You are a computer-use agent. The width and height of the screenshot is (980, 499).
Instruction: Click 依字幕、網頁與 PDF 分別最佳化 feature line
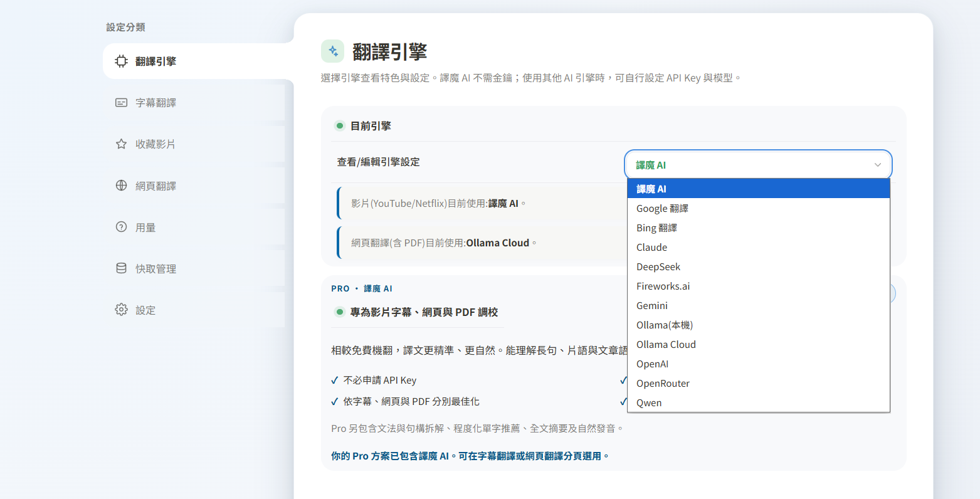point(411,401)
